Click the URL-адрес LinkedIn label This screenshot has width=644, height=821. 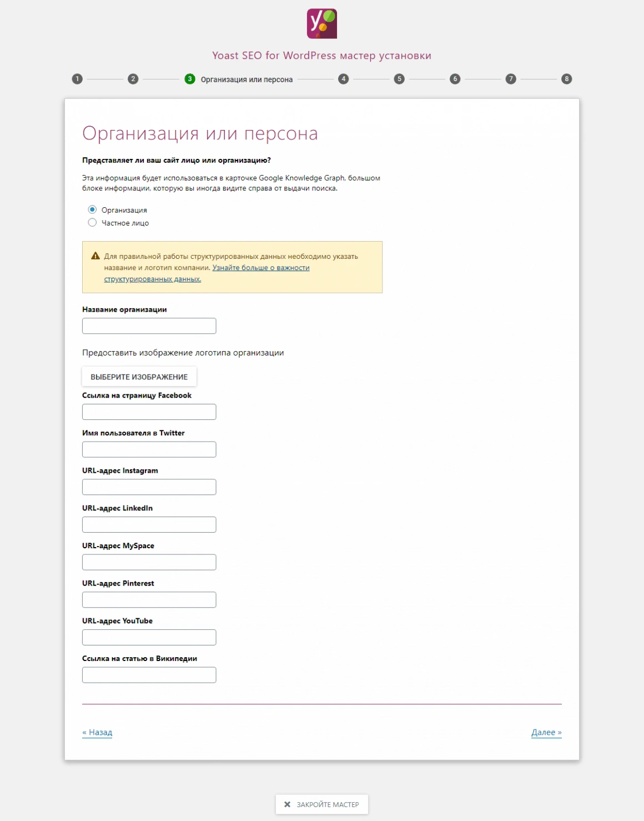coord(117,508)
